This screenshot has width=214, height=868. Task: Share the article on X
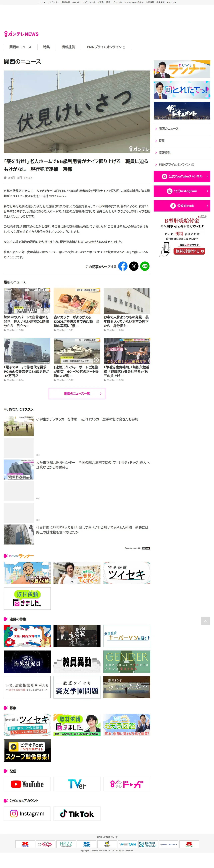click(134, 266)
